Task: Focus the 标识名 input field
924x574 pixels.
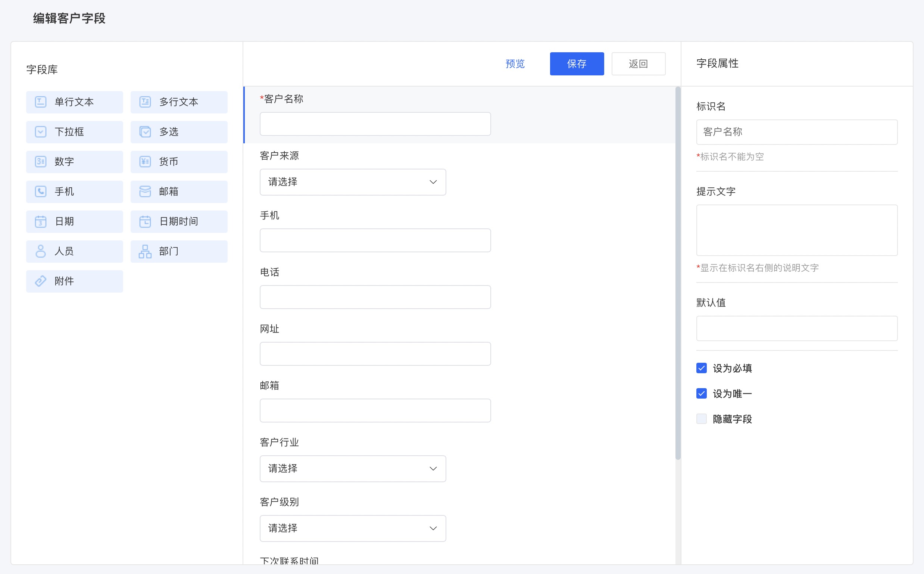Action: [796, 132]
